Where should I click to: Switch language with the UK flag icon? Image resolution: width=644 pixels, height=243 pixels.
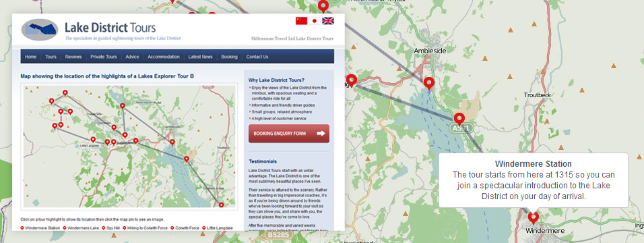(x=328, y=21)
